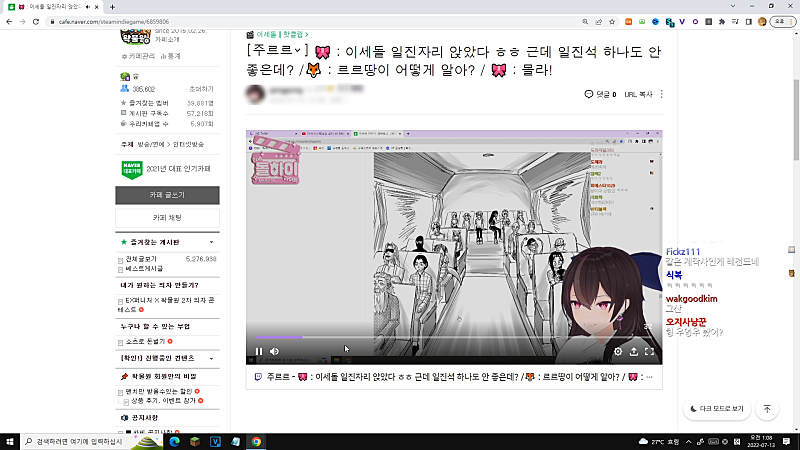Open the comments (댓글) counter
Screen dimensions: 800x450
[601, 94]
